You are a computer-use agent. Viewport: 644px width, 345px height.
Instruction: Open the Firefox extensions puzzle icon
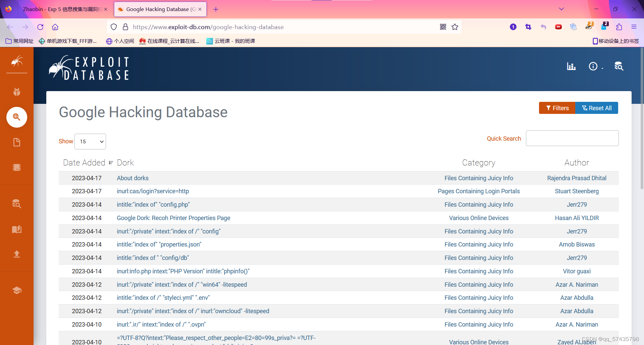619,27
